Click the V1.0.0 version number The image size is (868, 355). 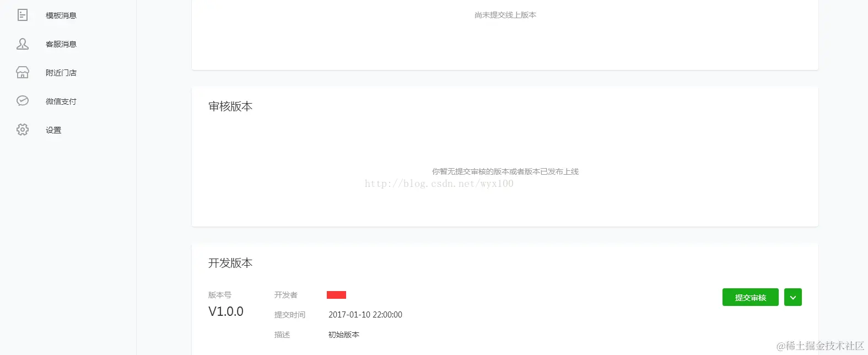226,311
